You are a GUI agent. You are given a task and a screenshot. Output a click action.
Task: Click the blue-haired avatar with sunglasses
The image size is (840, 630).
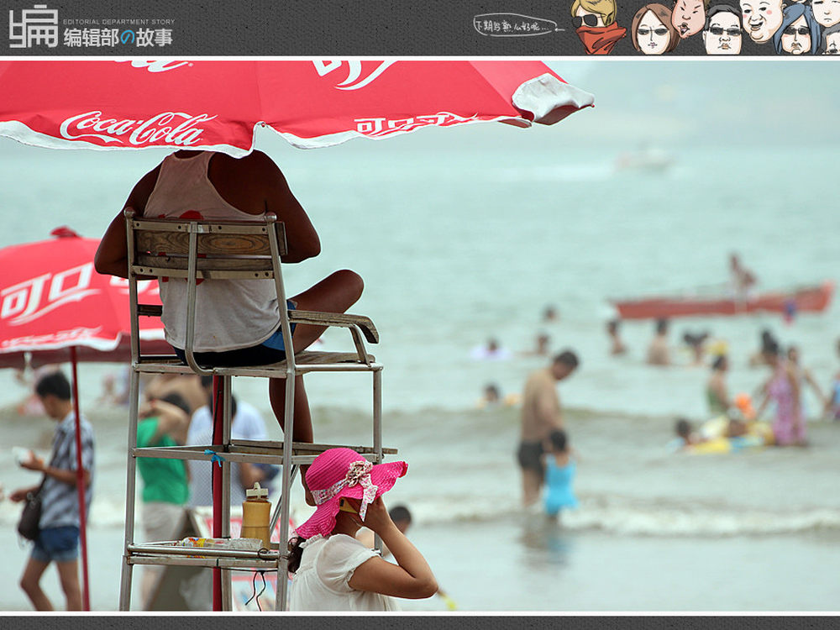797,30
